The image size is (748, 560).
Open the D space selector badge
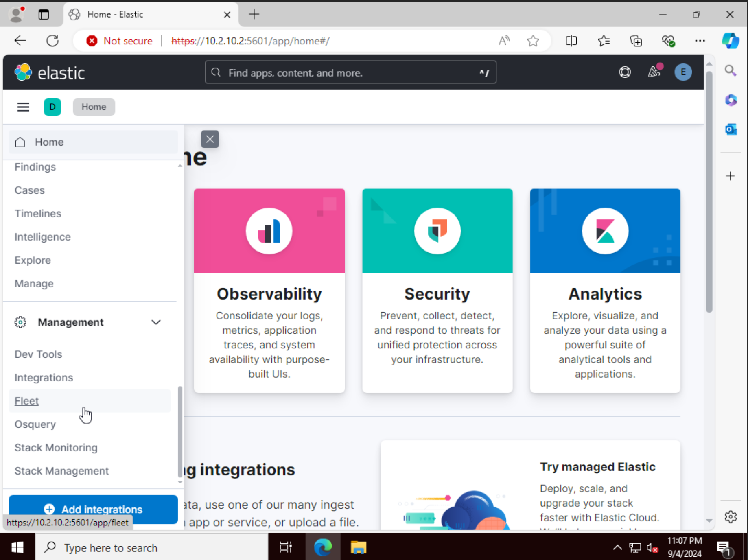pyautogui.click(x=52, y=107)
